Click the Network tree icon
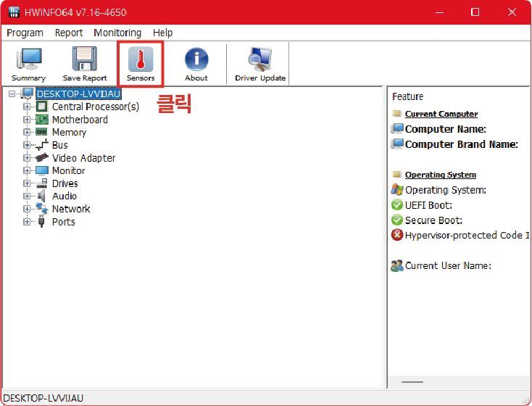Screen dimensions: 532x406 coord(42,208)
